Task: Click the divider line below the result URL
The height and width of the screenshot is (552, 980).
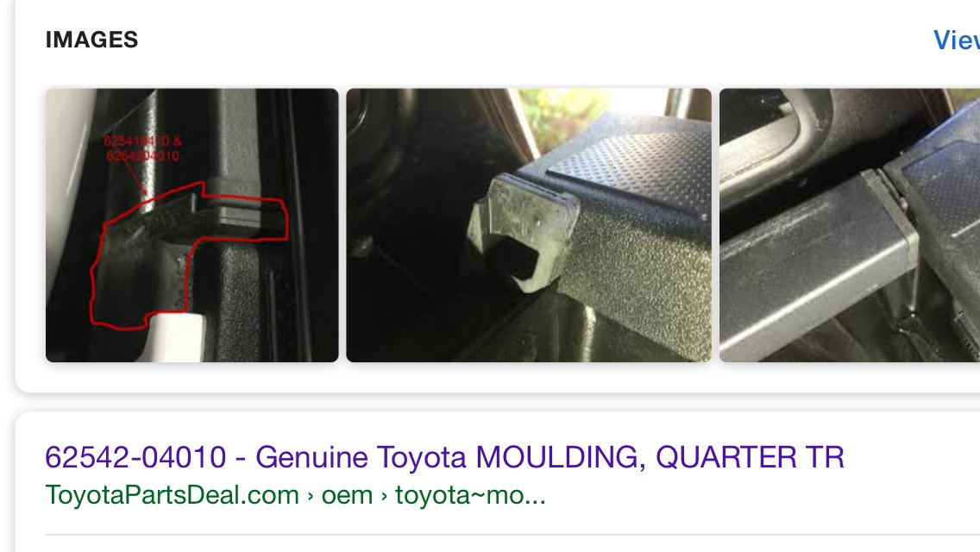Action: (512, 535)
